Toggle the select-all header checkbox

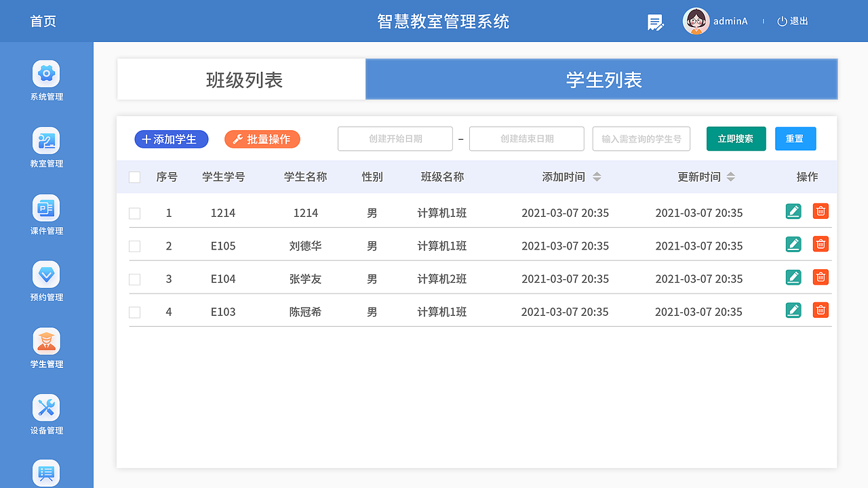pyautogui.click(x=134, y=178)
